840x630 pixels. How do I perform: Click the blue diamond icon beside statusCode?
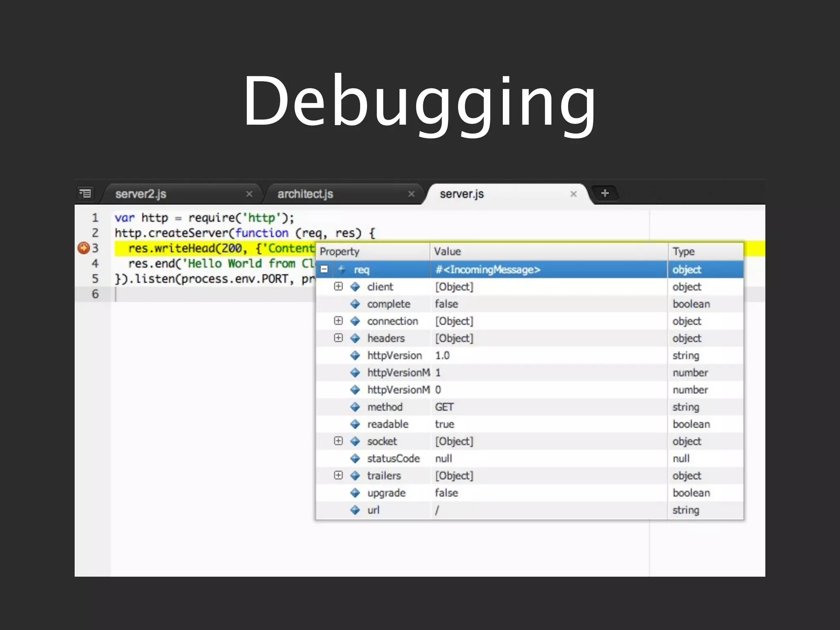tap(355, 459)
